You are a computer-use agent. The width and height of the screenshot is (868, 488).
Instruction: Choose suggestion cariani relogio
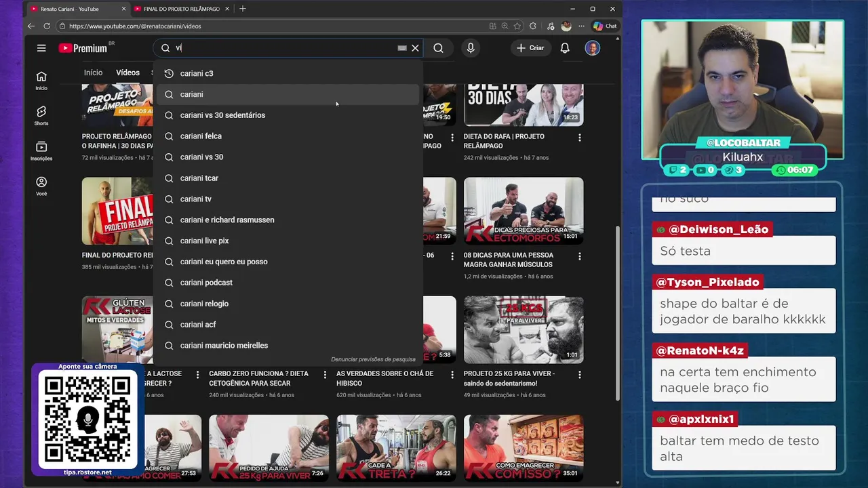(288, 304)
